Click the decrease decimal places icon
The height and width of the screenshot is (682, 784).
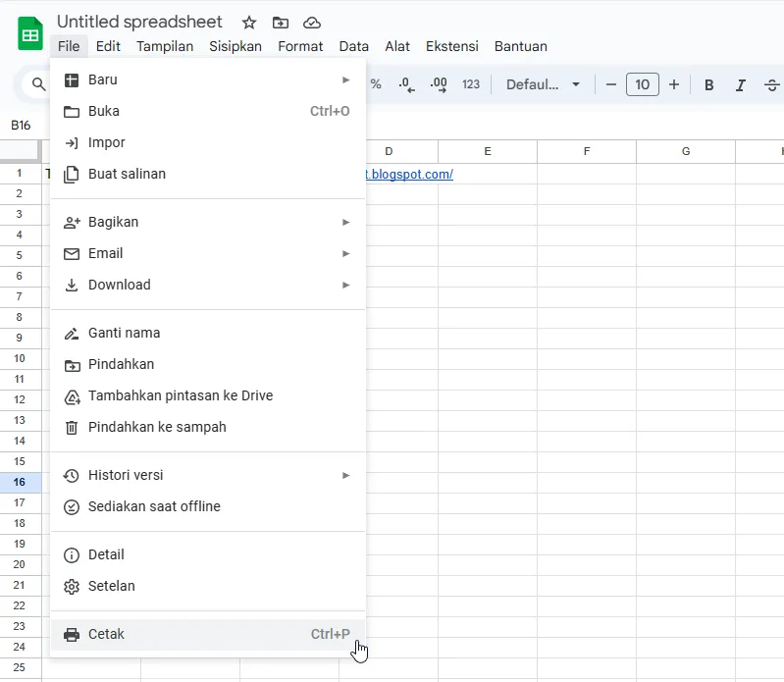[407, 85]
